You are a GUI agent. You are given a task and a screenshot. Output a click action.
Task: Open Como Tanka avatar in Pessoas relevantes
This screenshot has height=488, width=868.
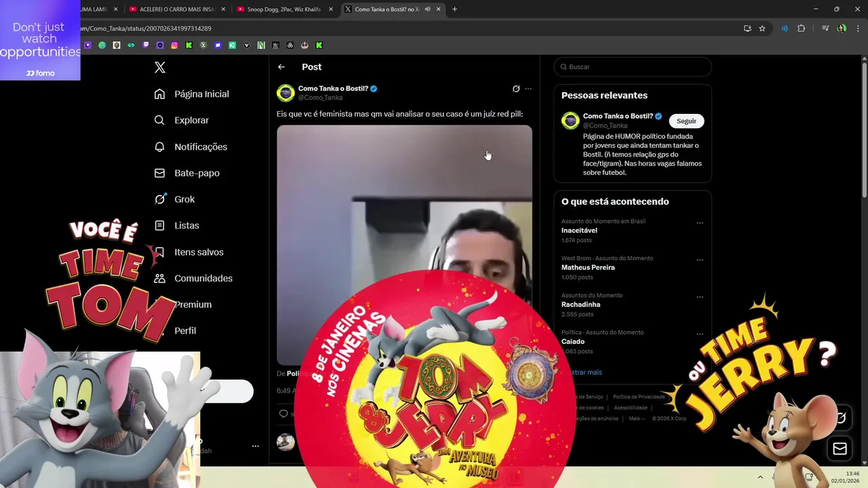[570, 121]
